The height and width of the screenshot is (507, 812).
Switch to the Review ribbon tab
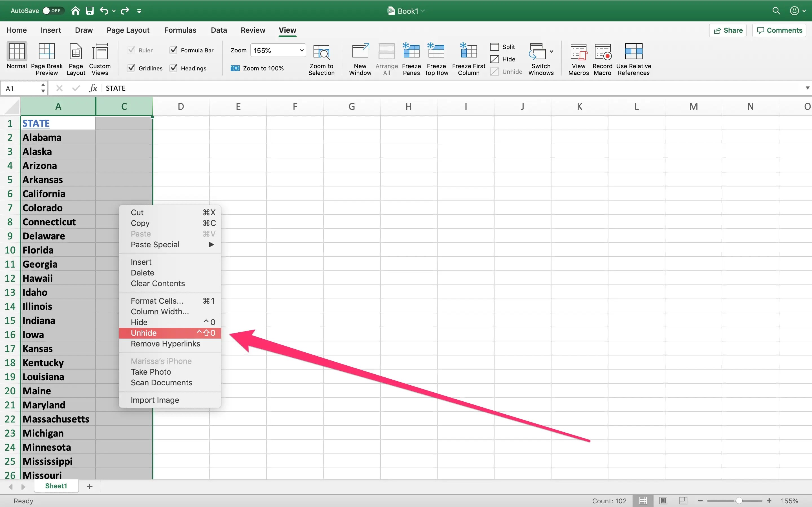pos(252,30)
